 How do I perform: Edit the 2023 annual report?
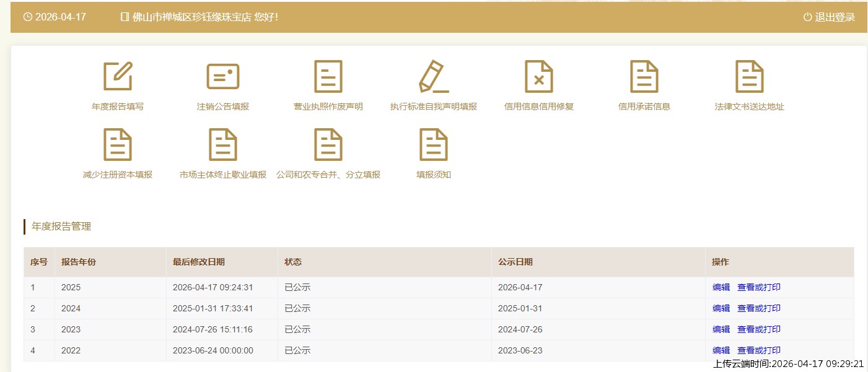(721, 329)
